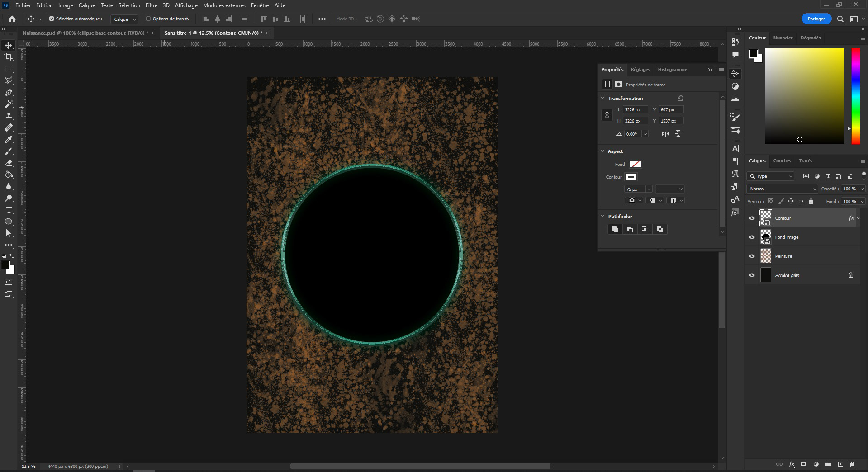Add layer style fx at panel bottom
This screenshot has width=868, height=472.
pyautogui.click(x=792, y=464)
